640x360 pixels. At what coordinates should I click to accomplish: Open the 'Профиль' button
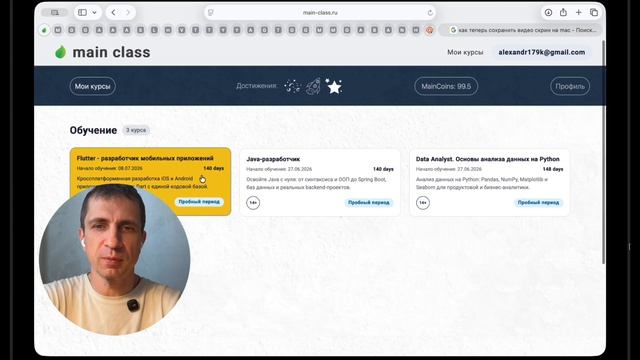click(570, 86)
